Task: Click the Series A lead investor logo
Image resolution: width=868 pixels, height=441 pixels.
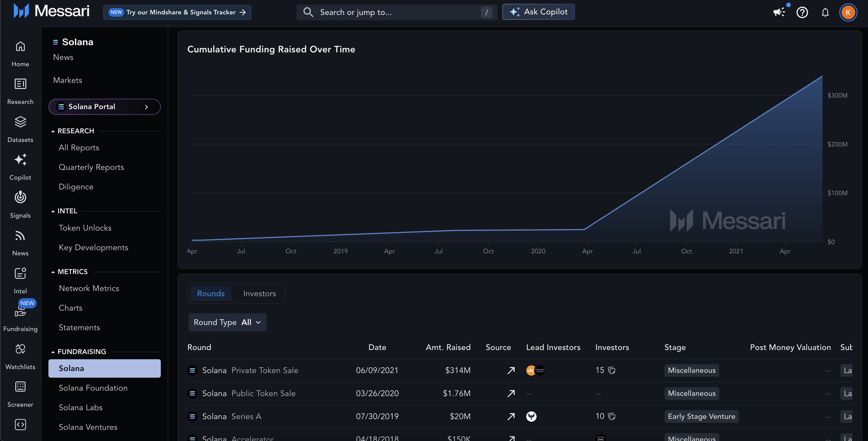Action: pos(531,417)
